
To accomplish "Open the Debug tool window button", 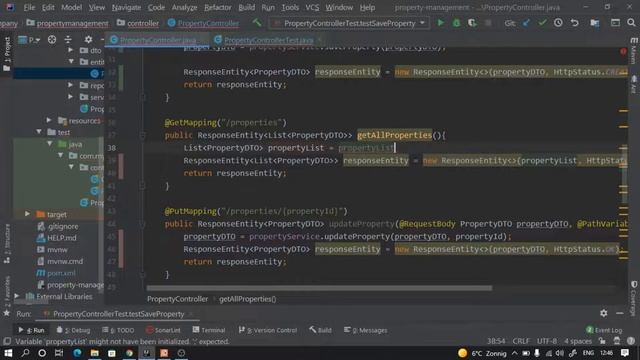I will click(73, 330).
